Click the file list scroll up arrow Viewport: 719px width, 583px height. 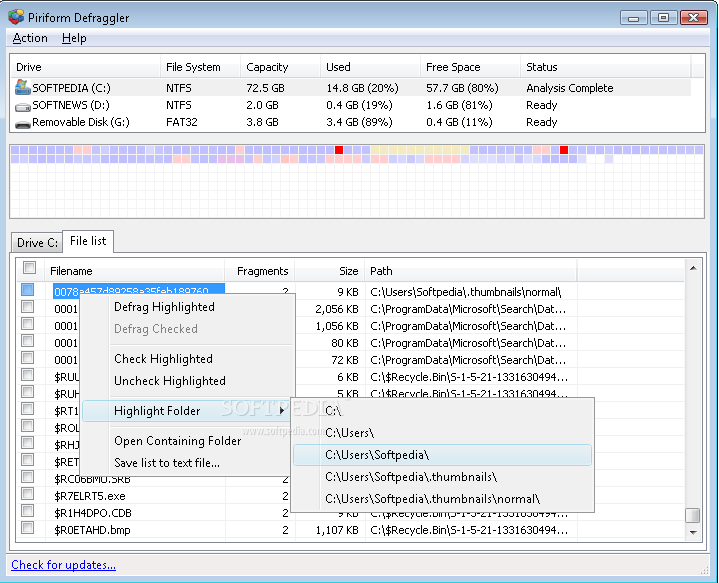pyautogui.click(x=693, y=268)
